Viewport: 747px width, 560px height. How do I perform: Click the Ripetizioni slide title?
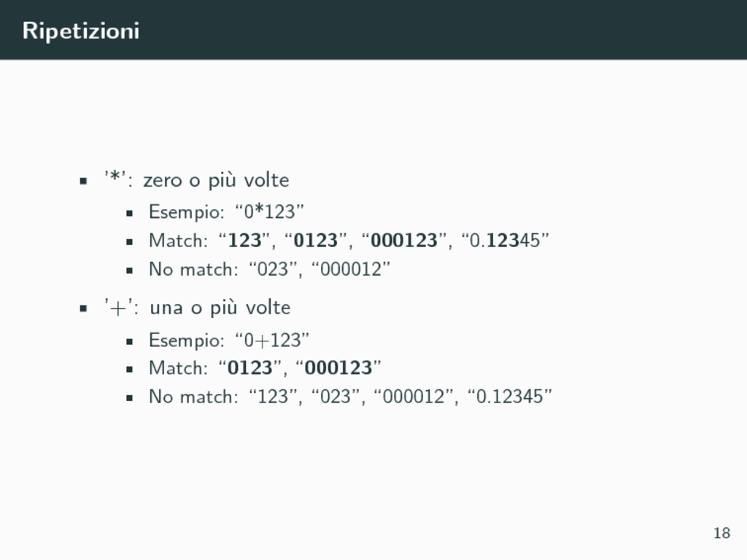coord(80,31)
